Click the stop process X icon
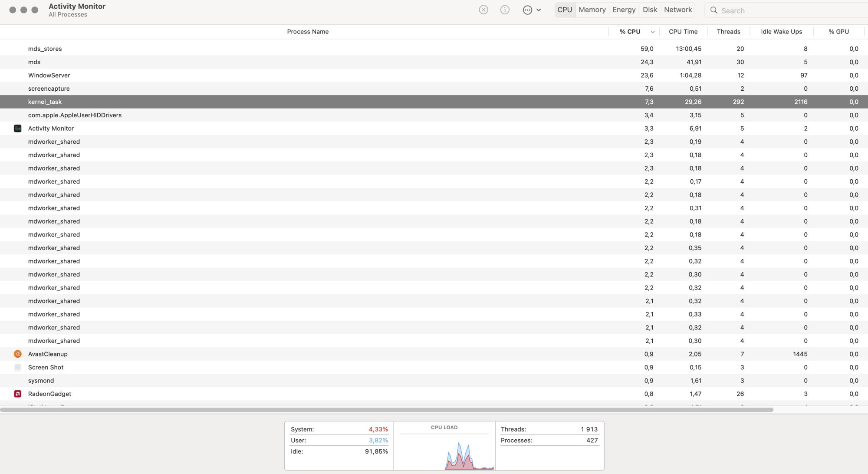The image size is (868, 474). point(483,10)
